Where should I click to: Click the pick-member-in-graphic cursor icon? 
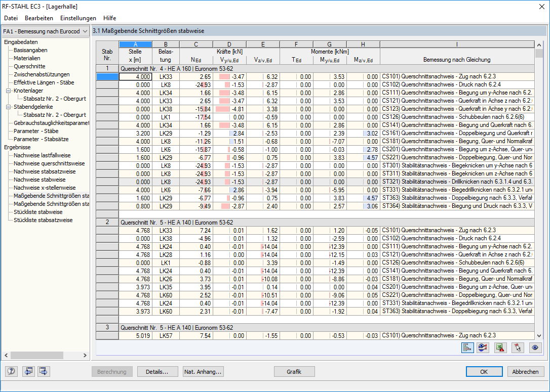[518, 347]
